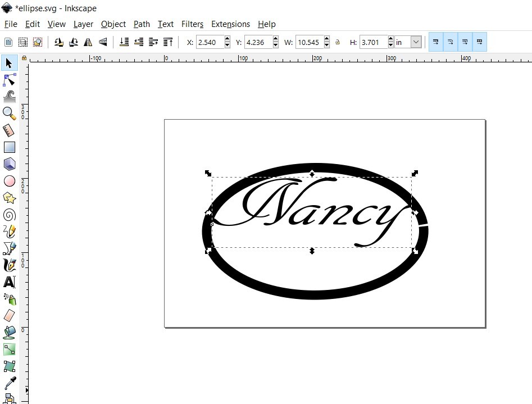The image size is (532, 404).
Task: Click bottom-center selection scale handle
Action: pos(312,251)
